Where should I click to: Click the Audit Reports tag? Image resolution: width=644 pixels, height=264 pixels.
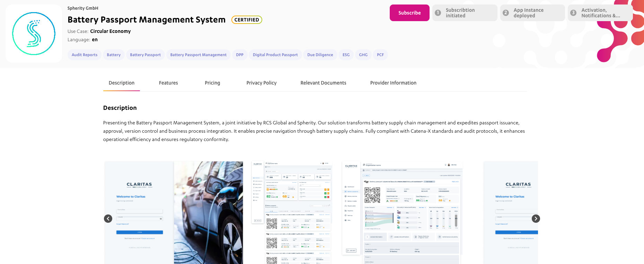tap(85, 55)
